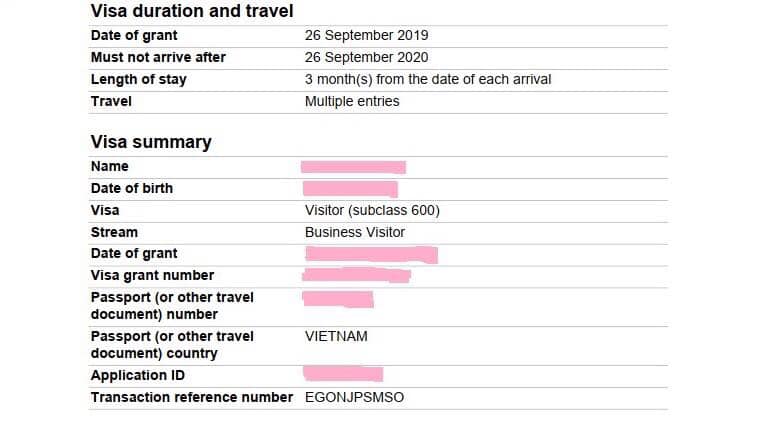The image size is (758, 438).
Task: Click the redacted Application ID value
Action: (x=343, y=374)
